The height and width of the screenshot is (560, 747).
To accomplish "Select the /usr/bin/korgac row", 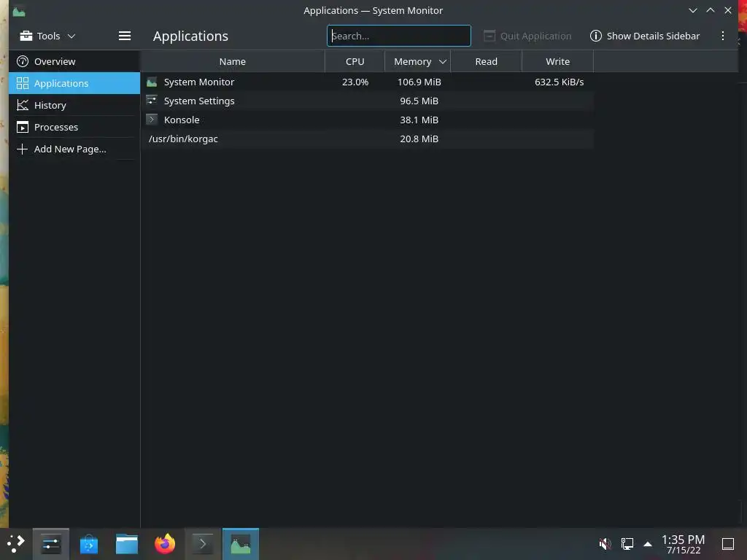I will [x=368, y=139].
